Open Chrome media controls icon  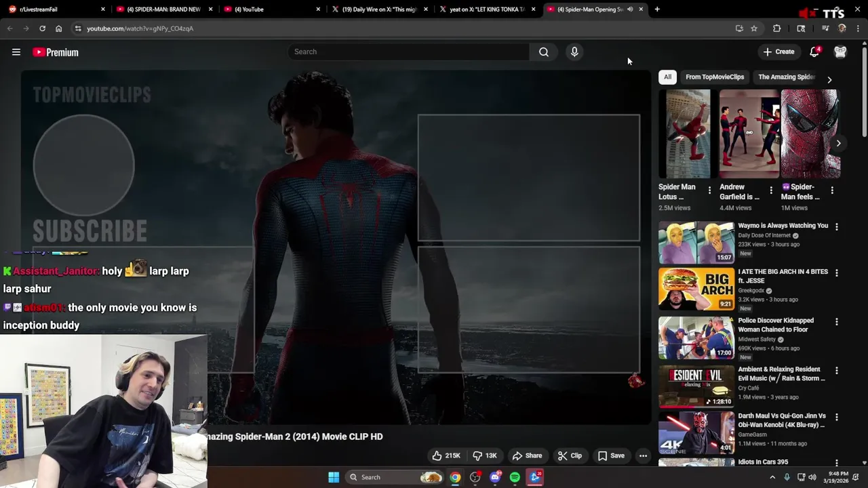pyautogui.click(x=825, y=28)
